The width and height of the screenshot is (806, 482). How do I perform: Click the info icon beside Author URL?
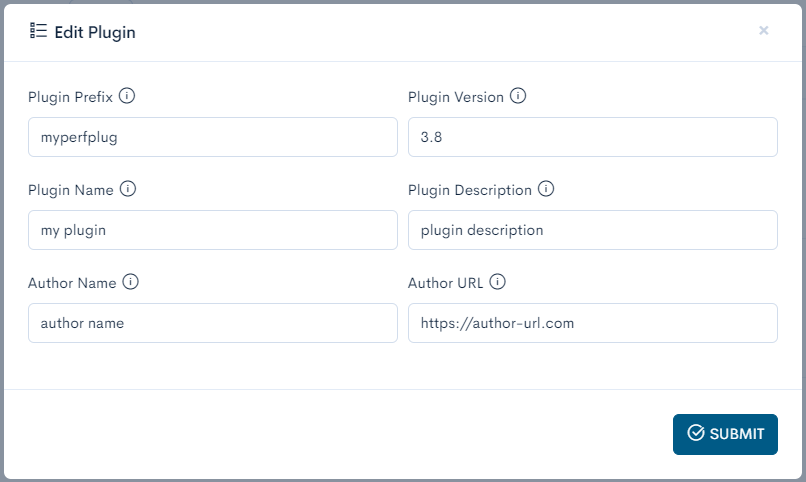click(x=497, y=282)
